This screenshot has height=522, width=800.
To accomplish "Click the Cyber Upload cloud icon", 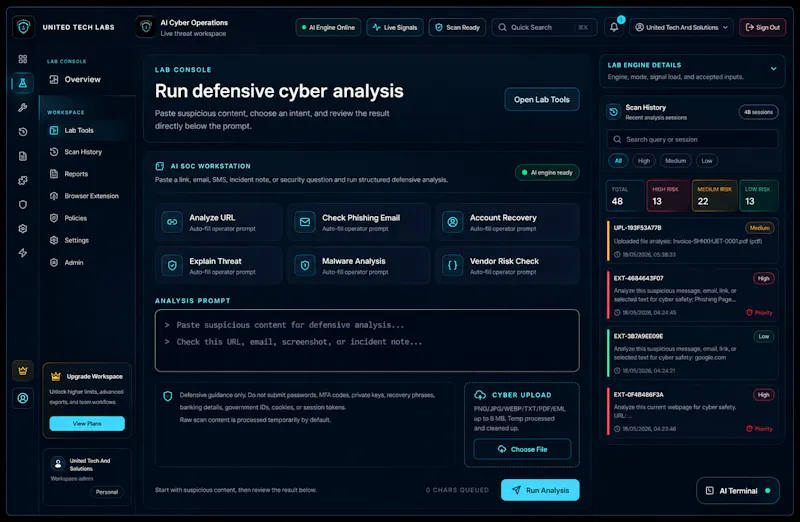I will pyautogui.click(x=480, y=395).
